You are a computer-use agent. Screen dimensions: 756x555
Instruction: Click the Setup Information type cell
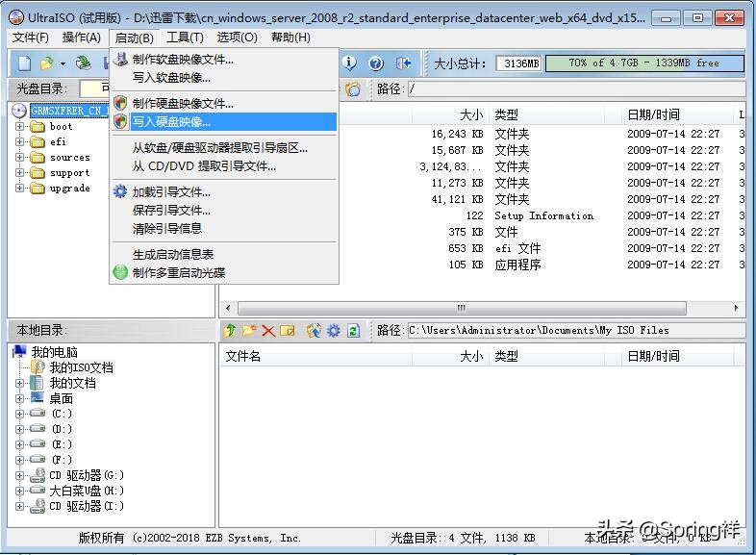click(543, 216)
